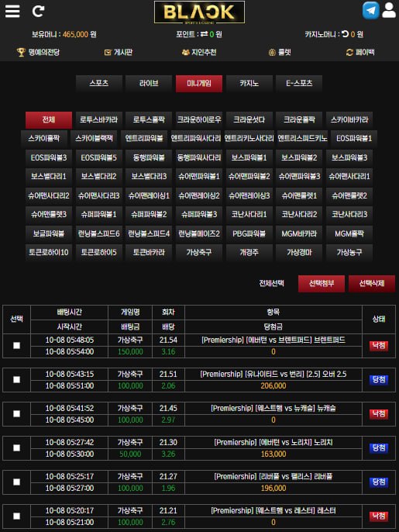
Task: Open the user profile icon
Action: coord(389,10)
